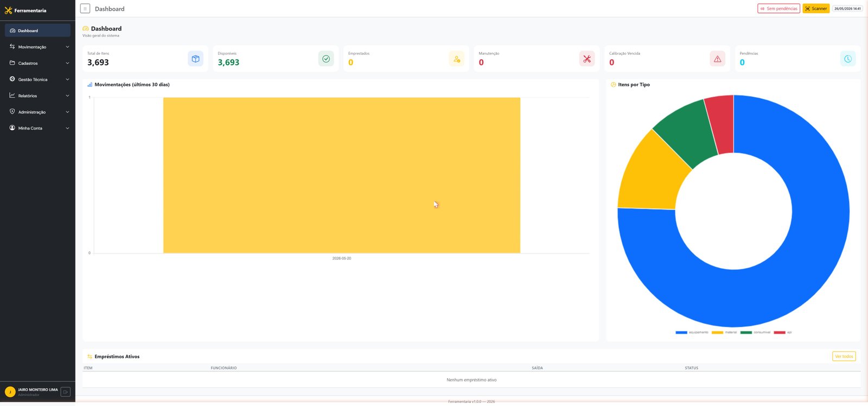Click the logout icon beside user name

66,392
